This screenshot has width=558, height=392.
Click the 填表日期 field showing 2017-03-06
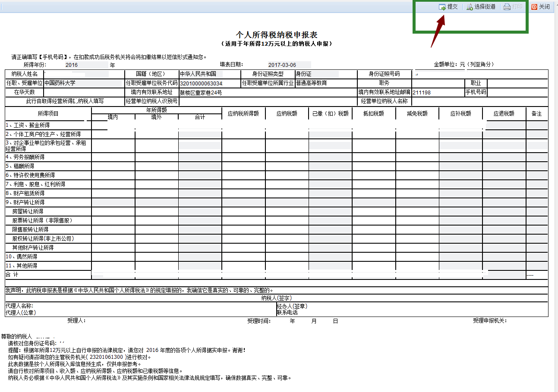(289, 65)
